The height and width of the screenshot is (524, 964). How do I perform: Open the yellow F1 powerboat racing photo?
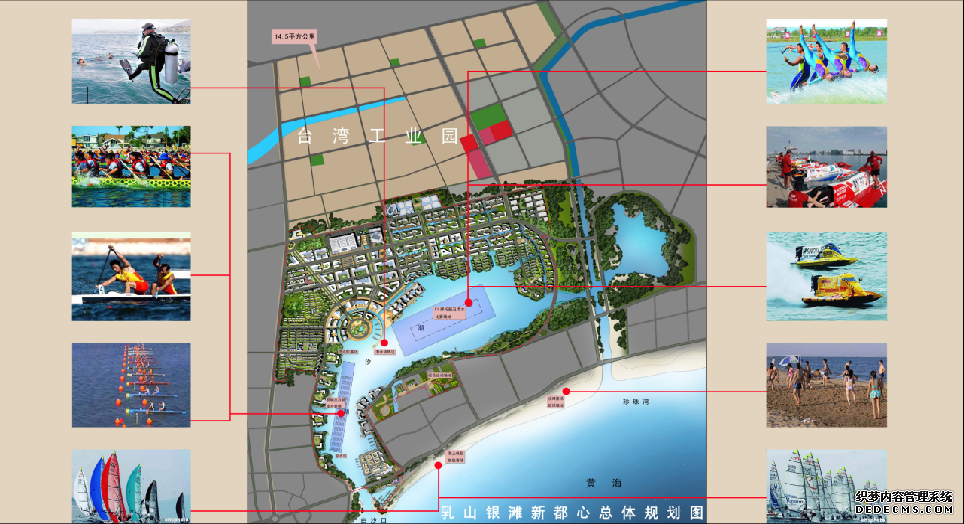(x=826, y=276)
